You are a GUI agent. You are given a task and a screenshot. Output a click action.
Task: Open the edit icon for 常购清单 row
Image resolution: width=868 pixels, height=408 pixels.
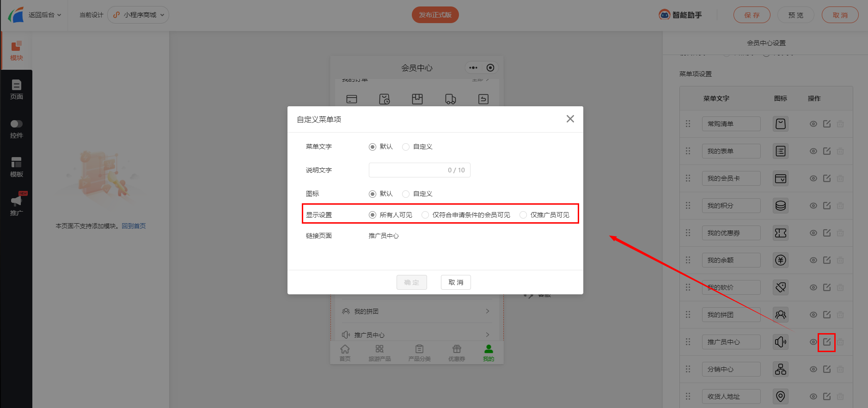pyautogui.click(x=826, y=124)
